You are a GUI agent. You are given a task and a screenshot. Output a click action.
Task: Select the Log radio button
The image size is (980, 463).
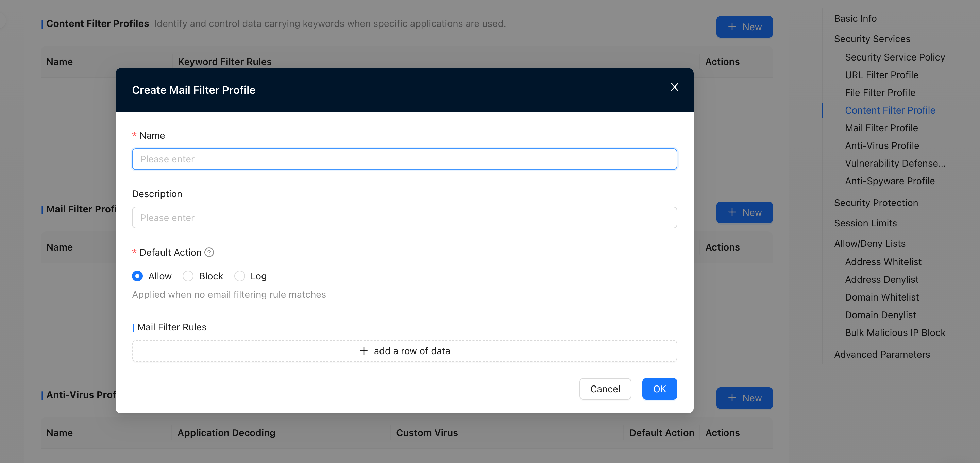click(x=240, y=276)
